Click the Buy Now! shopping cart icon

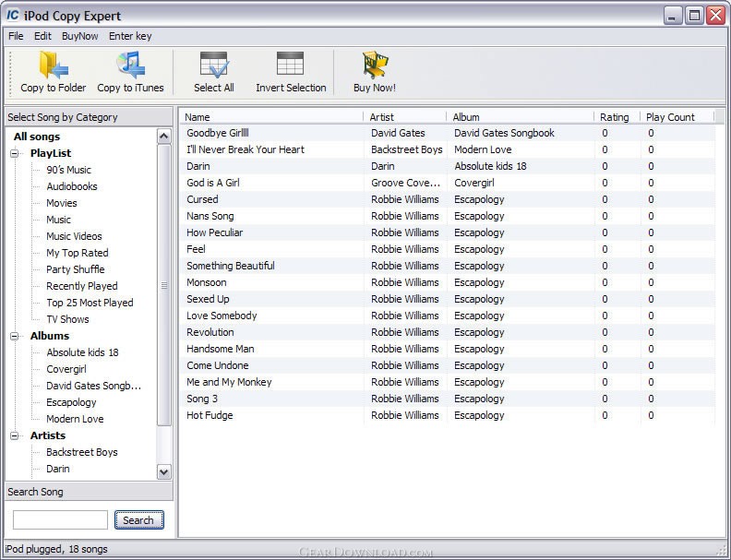375,65
